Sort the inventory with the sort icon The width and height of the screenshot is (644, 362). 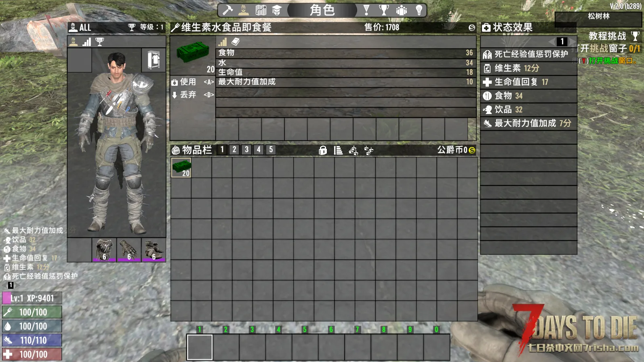pyautogui.click(x=338, y=150)
